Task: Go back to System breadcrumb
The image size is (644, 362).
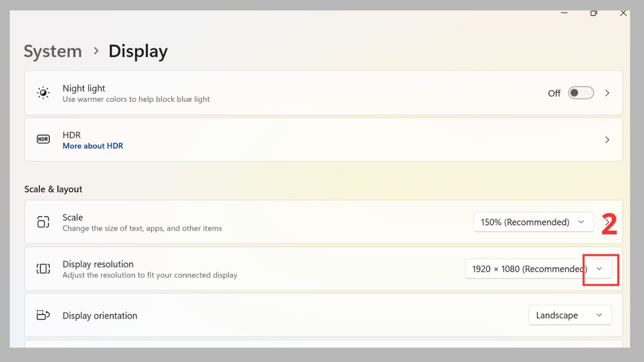Action: point(53,51)
